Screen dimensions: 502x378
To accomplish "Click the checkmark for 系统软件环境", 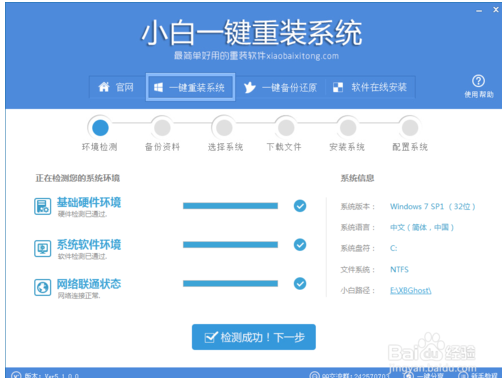I will (x=300, y=245).
